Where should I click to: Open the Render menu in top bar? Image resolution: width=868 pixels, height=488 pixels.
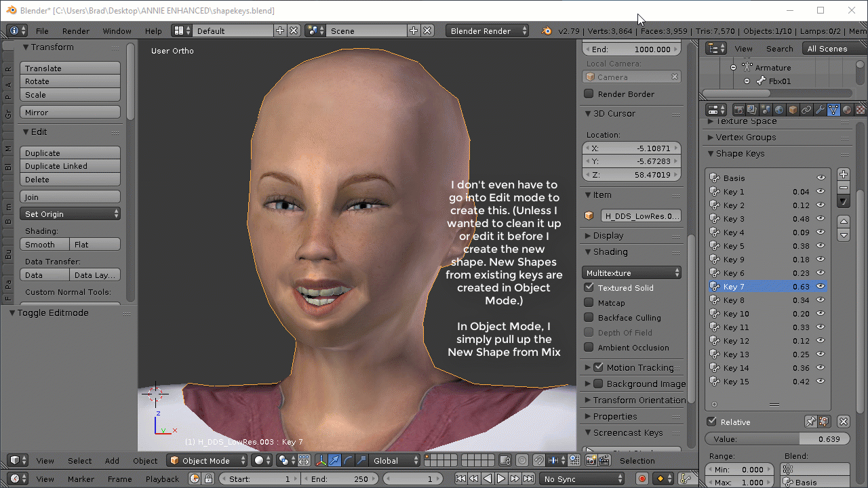[x=75, y=31]
